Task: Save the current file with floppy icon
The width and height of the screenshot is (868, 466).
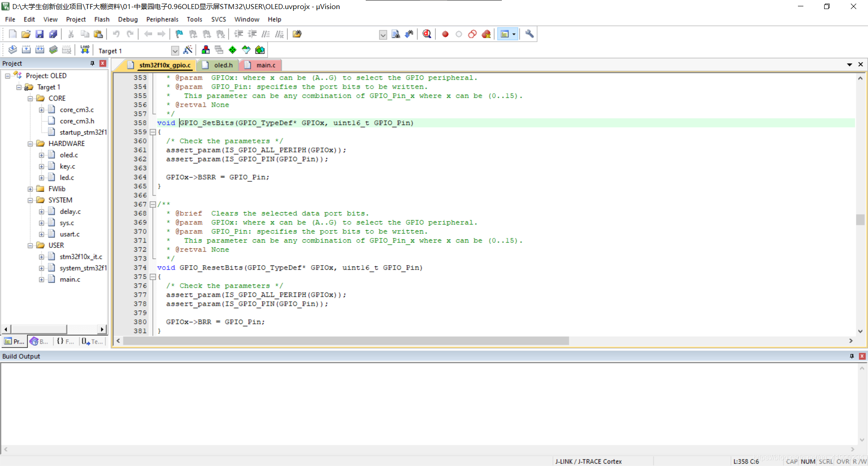Action: tap(40, 34)
